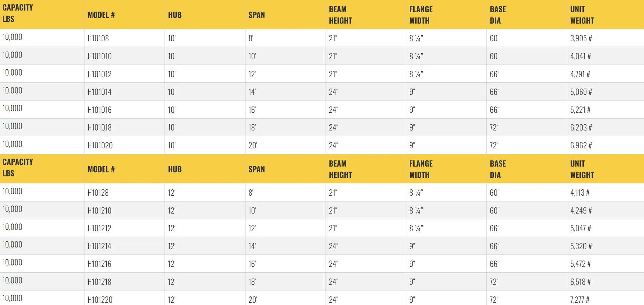Click the 4,791 # unit weight value
The image size is (644, 305).
tap(580, 74)
